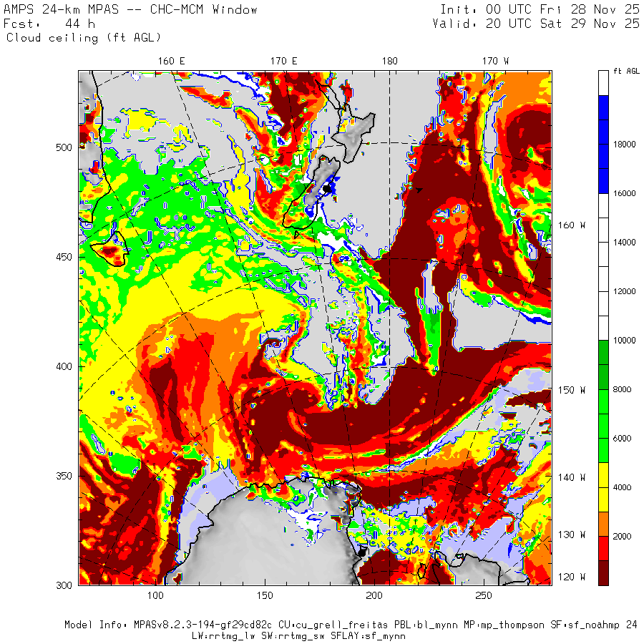Click the '4000' colorbar label

point(623,487)
